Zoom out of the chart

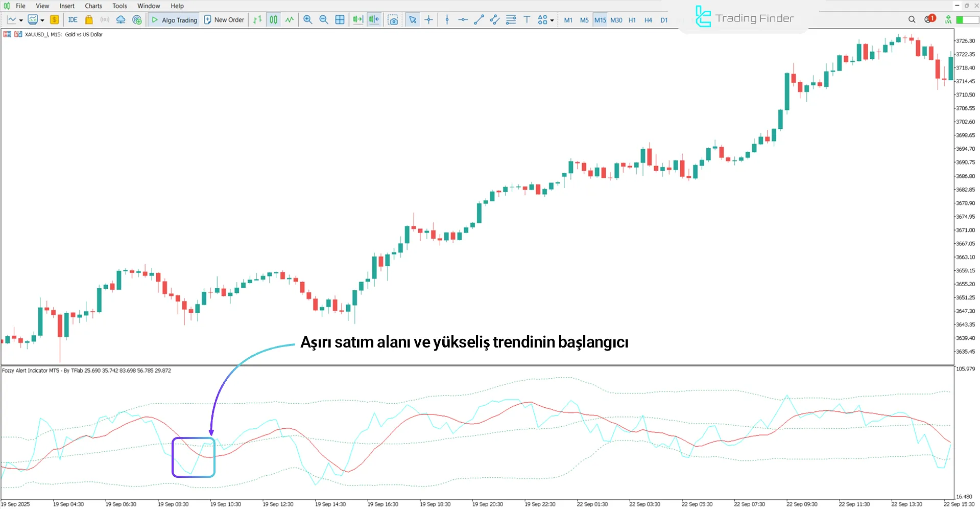pyautogui.click(x=323, y=19)
